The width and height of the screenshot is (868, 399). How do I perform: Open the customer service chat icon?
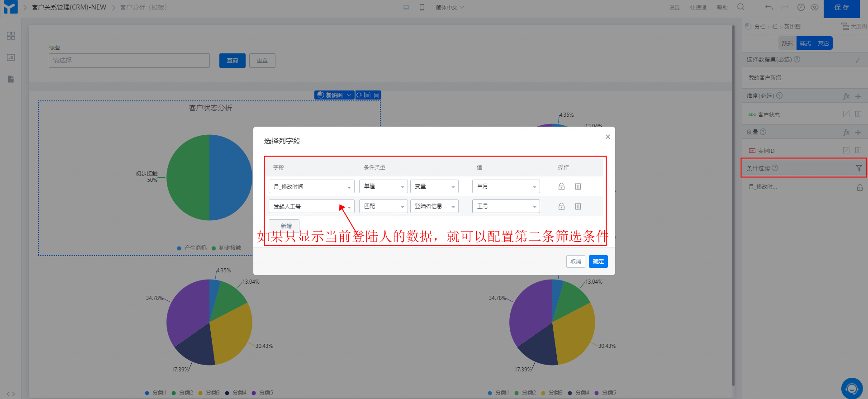[x=852, y=389]
